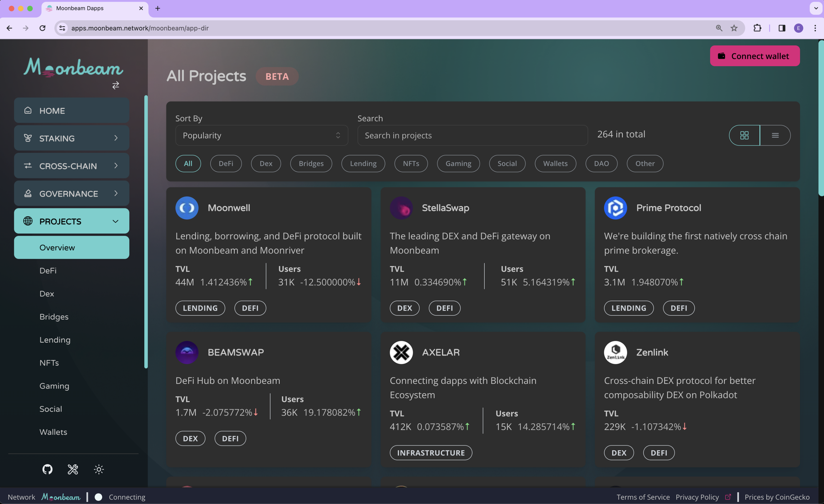
Task: Expand the GOVERNANCE menu
Action: pos(72,194)
